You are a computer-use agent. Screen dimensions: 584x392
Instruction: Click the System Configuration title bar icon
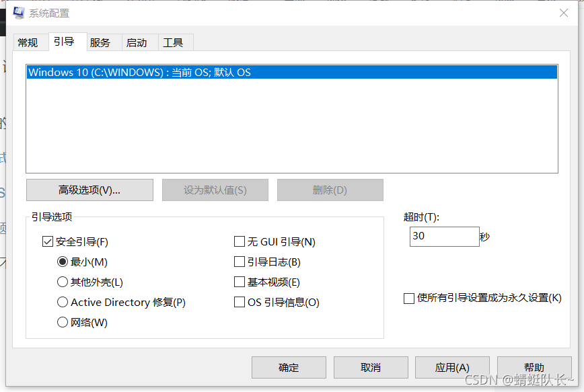click(x=19, y=13)
